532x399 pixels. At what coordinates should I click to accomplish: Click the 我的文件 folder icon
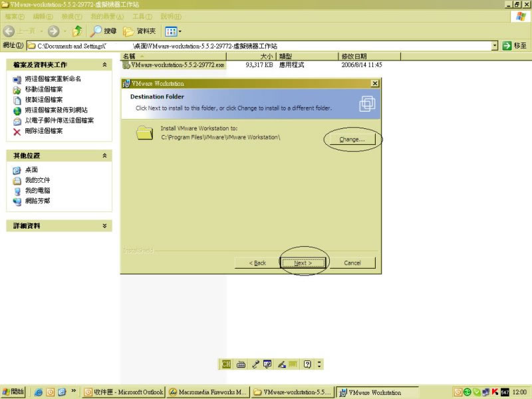pos(17,181)
